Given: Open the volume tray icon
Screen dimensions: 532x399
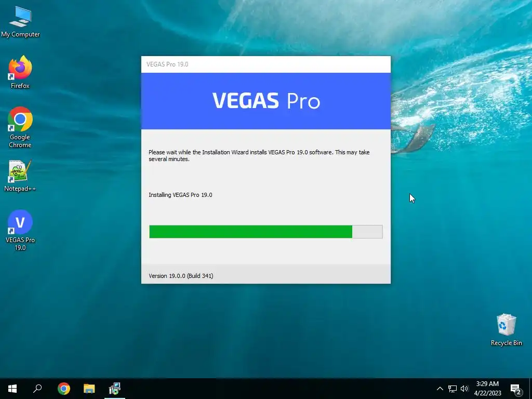Looking at the screenshot, I should (464, 389).
